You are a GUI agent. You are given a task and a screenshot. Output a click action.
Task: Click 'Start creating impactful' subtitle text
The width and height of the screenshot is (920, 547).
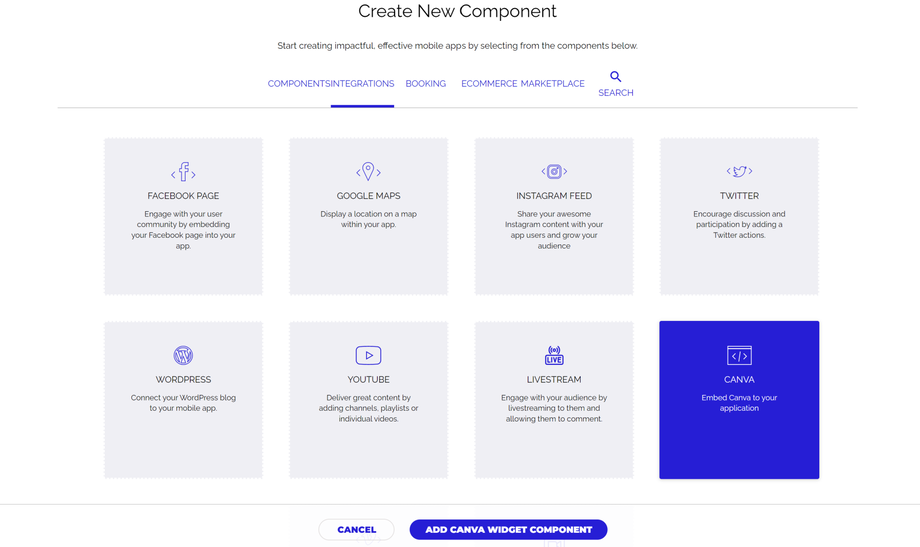pyautogui.click(x=458, y=46)
